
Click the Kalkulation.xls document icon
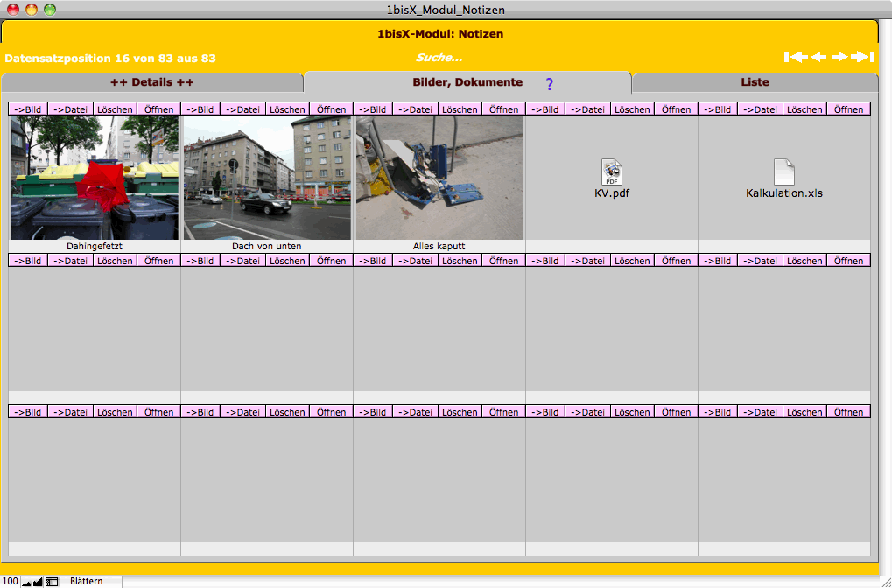(783, 172)
